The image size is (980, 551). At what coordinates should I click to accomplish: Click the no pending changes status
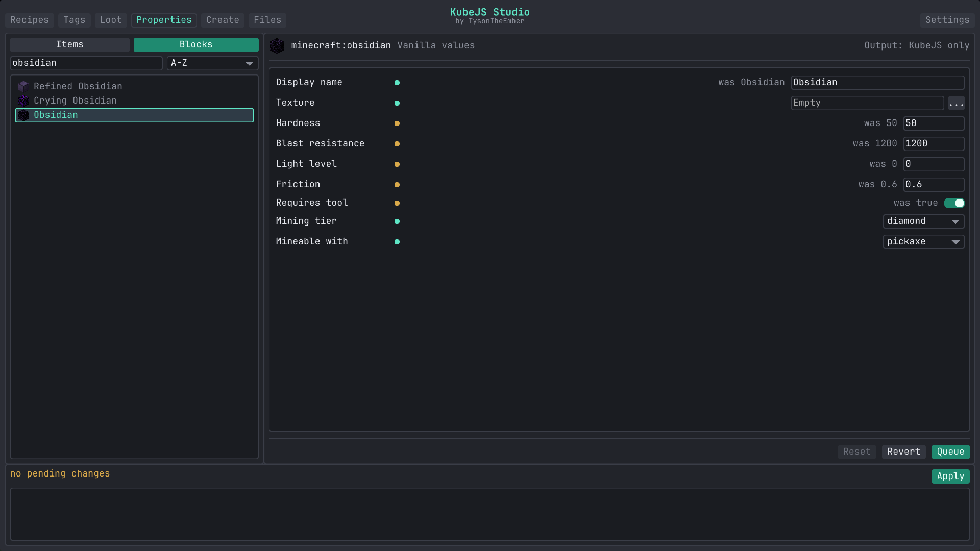click(60, 473)
